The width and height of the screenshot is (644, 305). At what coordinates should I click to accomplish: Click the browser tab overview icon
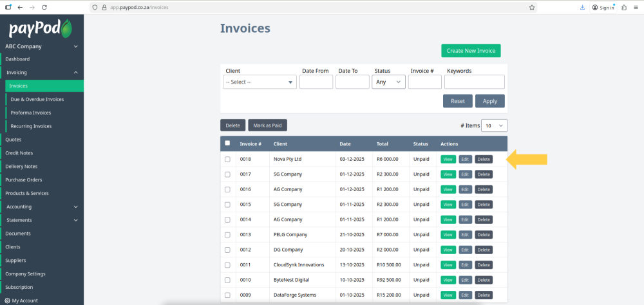8,7
